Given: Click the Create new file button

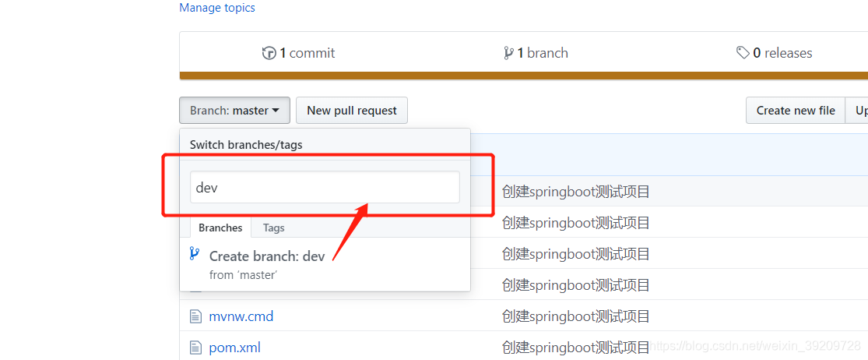Looking at the screenshot, I should [x=796, y=110].
